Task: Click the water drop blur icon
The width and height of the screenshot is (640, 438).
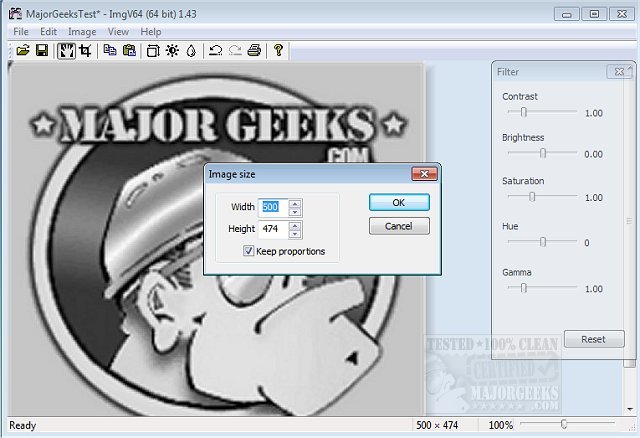Action: (x=191, y=51)
